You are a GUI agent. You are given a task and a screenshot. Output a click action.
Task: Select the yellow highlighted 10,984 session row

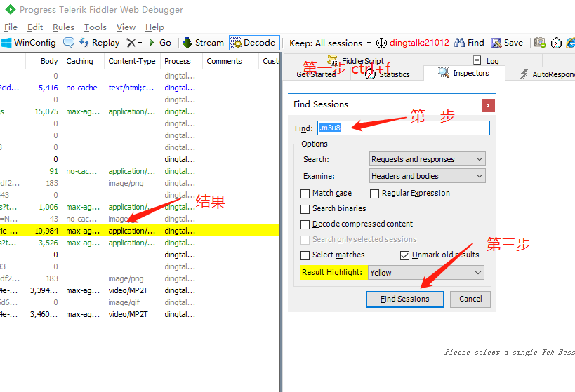pyautogui.click(x=139, y=231)
